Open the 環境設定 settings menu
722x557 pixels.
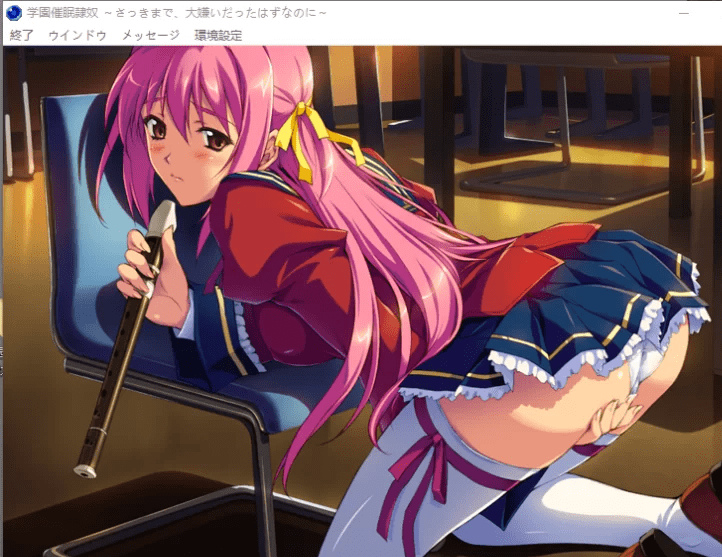(x=218, y=35)
